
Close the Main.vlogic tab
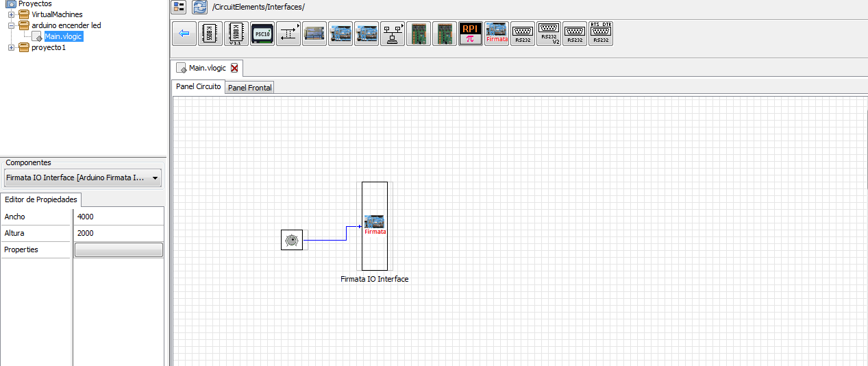point(234,68)
